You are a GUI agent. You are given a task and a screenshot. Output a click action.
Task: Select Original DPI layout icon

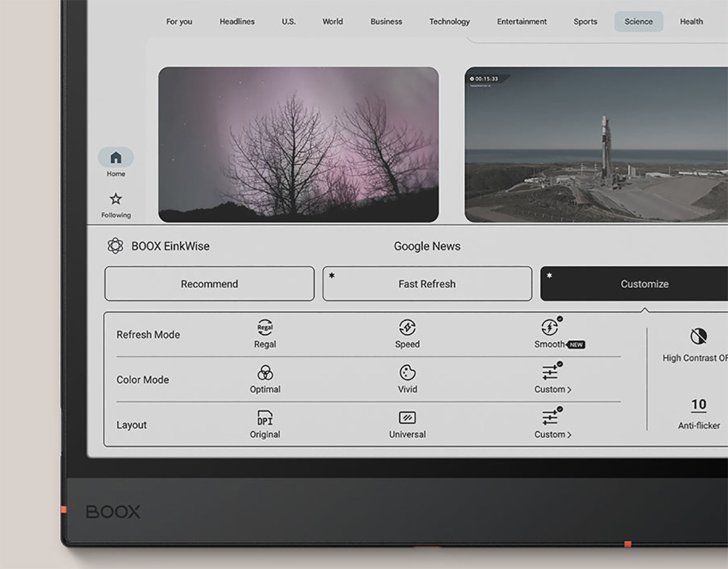tap(265, 417)
